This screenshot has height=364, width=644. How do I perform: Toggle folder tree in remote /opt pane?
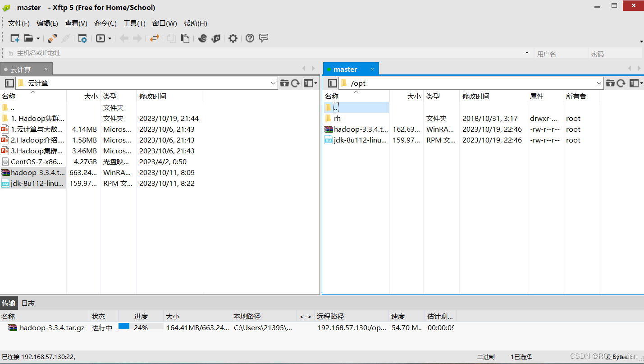coord(333,83)
